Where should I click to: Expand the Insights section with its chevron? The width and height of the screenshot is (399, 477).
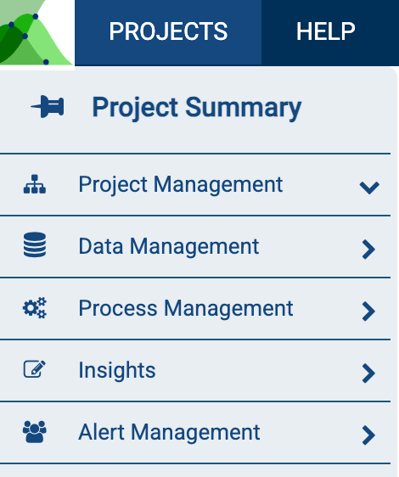tap(369, 373)
